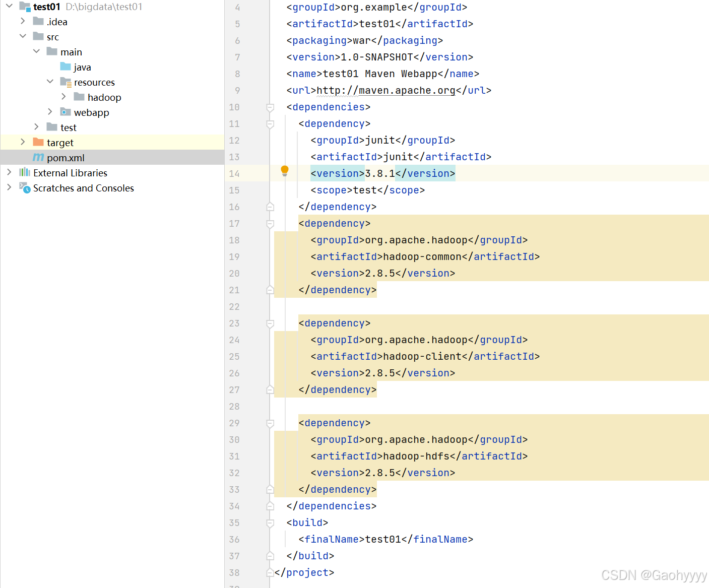Click the hadoop folder icon under resources
The image size is (709, 588).
(81, 97)
